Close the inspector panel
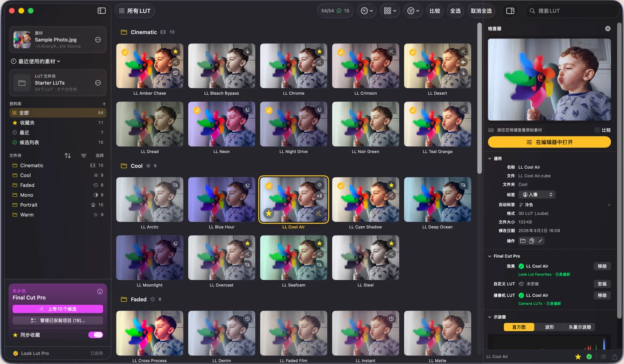Viewport: 624px width, 364px height. pos(608,28)
